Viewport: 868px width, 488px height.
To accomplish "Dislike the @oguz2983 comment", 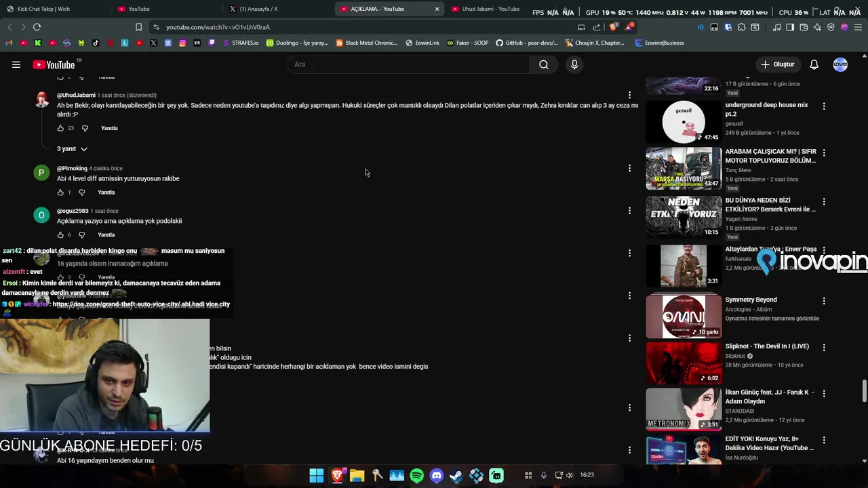I will 82,235.
